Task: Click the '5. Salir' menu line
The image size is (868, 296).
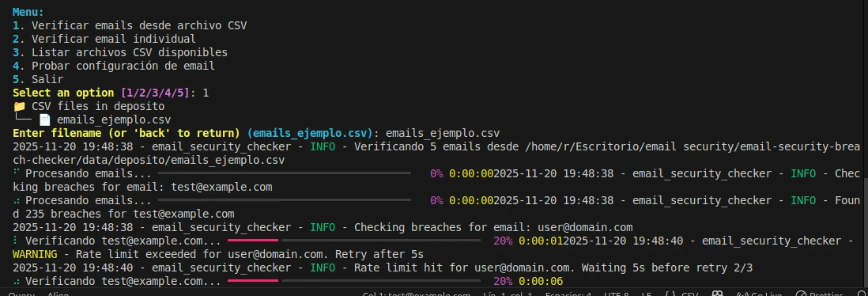Action: point(38,79)
